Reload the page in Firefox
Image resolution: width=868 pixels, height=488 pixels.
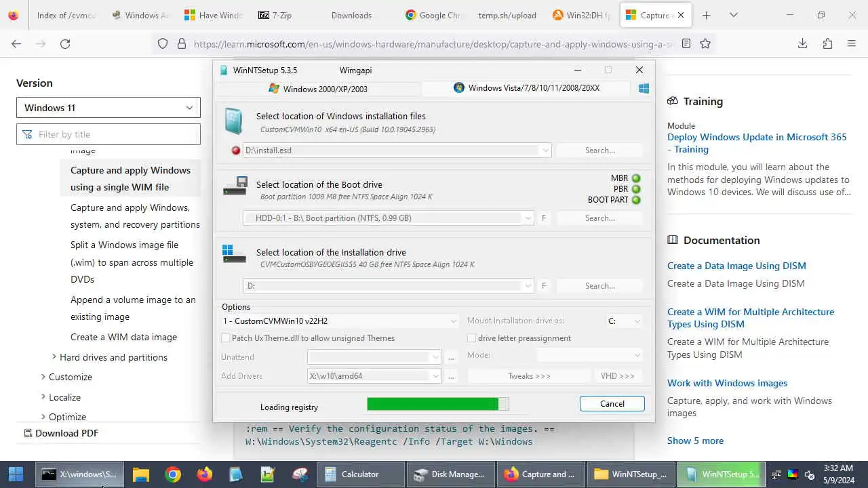coord(65,43)
